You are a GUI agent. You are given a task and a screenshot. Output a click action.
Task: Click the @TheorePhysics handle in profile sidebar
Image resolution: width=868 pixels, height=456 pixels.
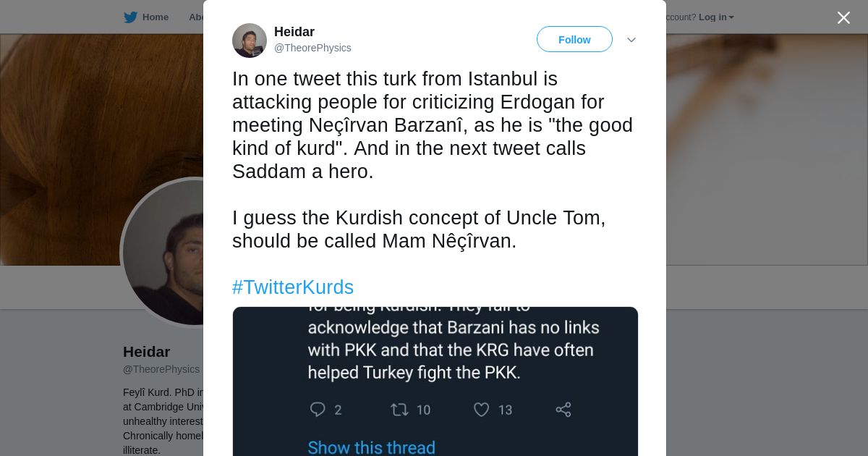pyautogui.click(x=161, y=369)
